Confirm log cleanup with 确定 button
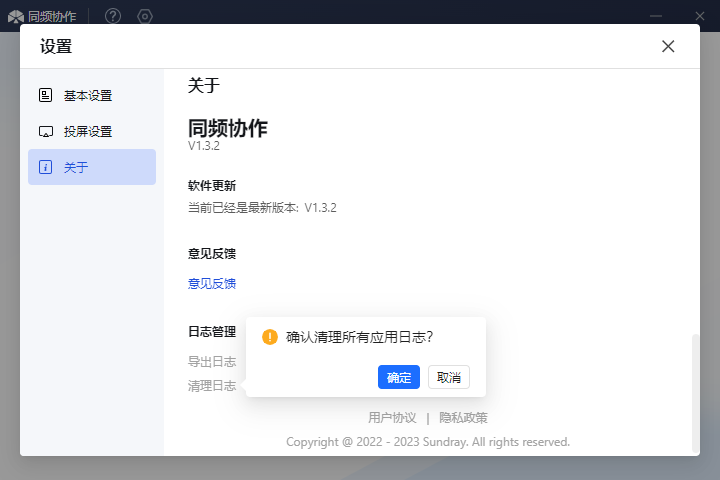The height and width of the screenshot is (480, 720). (399, 377)
